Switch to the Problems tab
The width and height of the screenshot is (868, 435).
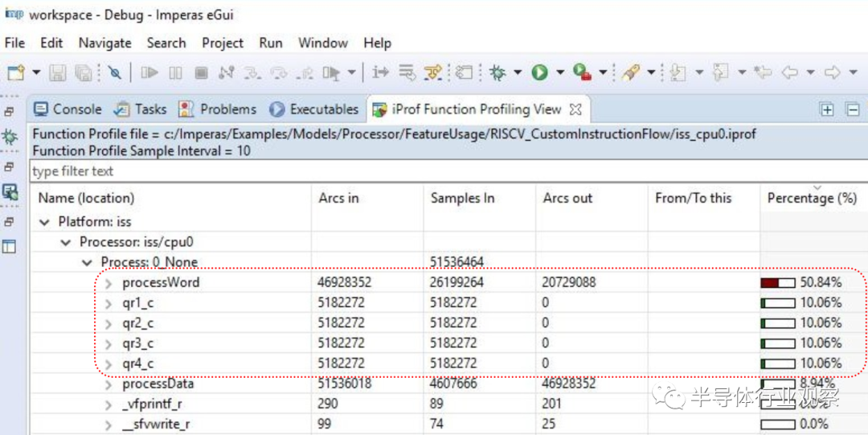(x=218, y=109)
